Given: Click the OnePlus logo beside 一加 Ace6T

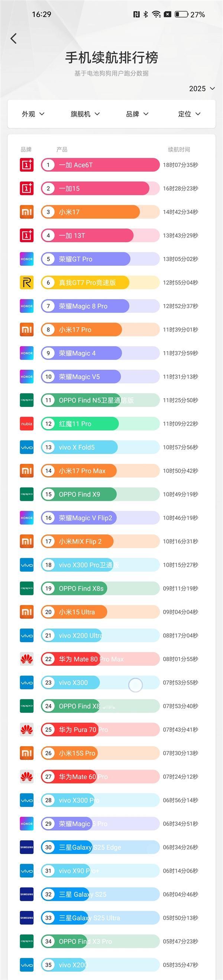Looking at the screenshot, I should pyautogui.click(x=27, y=165).
